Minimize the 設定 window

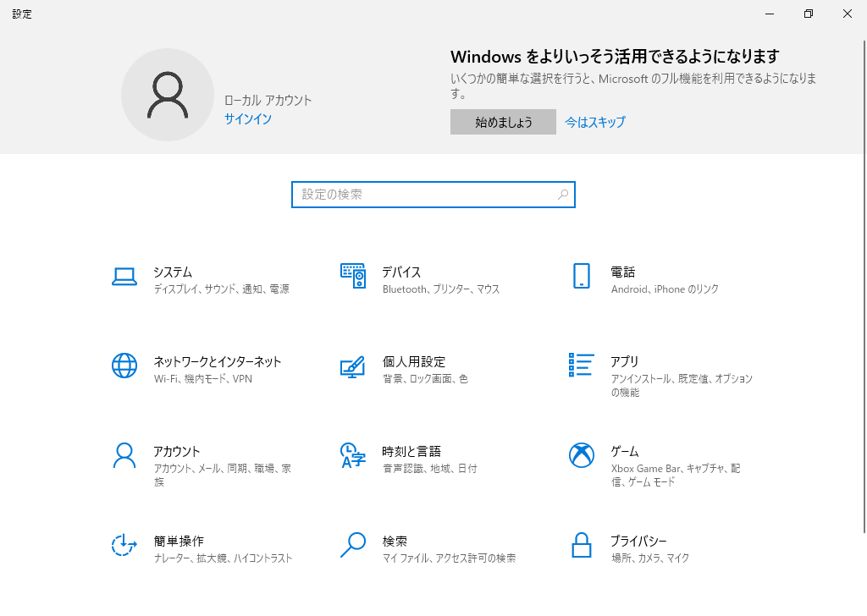click(769, 14)
